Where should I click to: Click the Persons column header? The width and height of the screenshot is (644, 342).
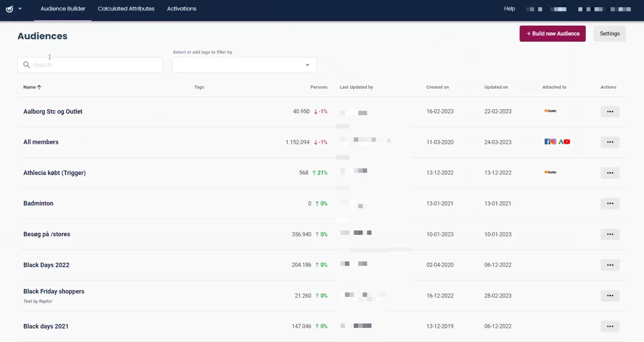click(319, 87)
